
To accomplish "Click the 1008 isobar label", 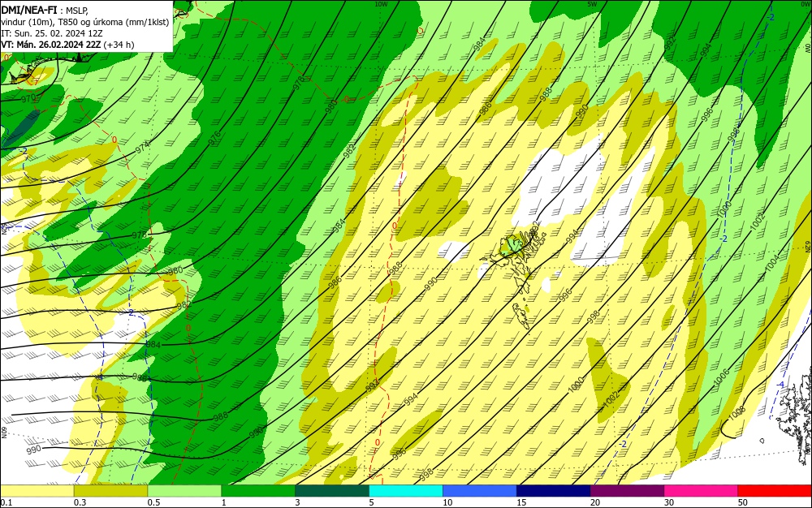I will (x=736, y=414).
